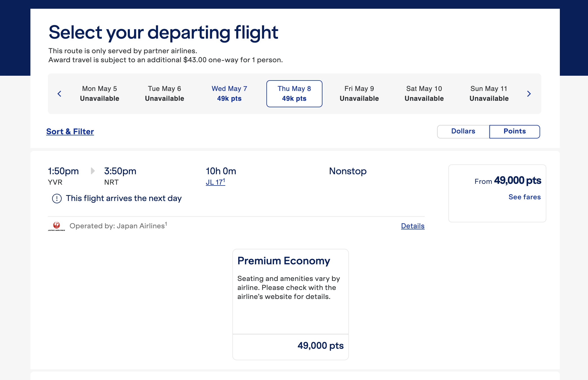Select Fri May 9 unavailable date

359,94
